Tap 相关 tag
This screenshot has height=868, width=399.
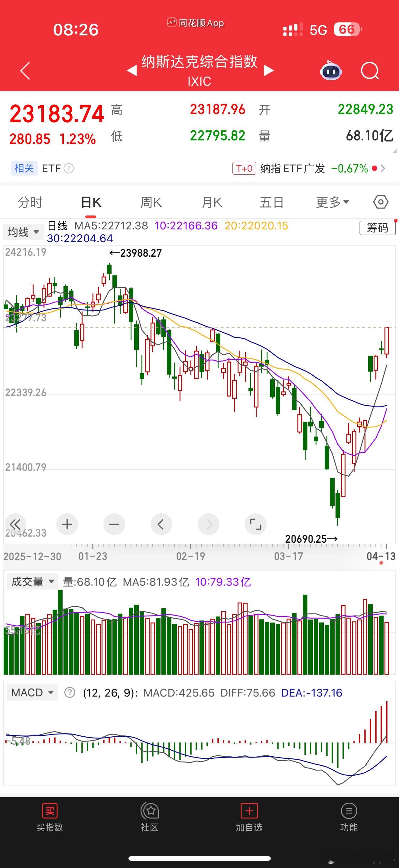pos(24,168)
